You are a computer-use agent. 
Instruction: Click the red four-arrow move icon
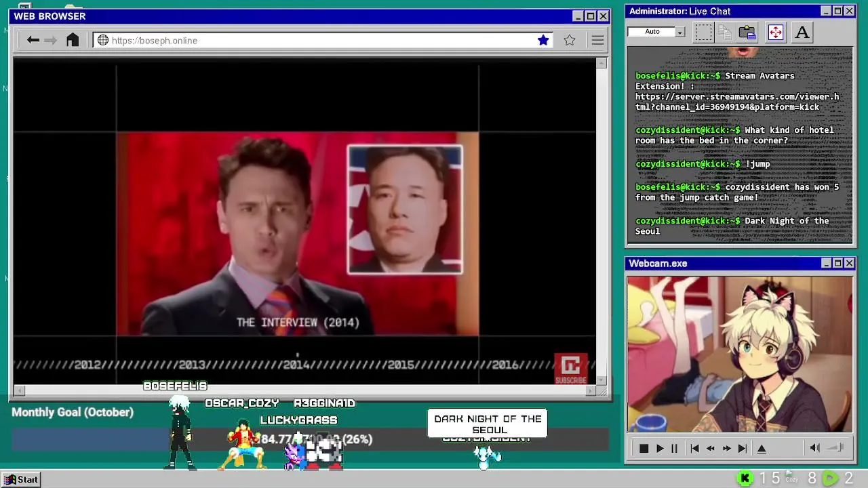[776, 32]
